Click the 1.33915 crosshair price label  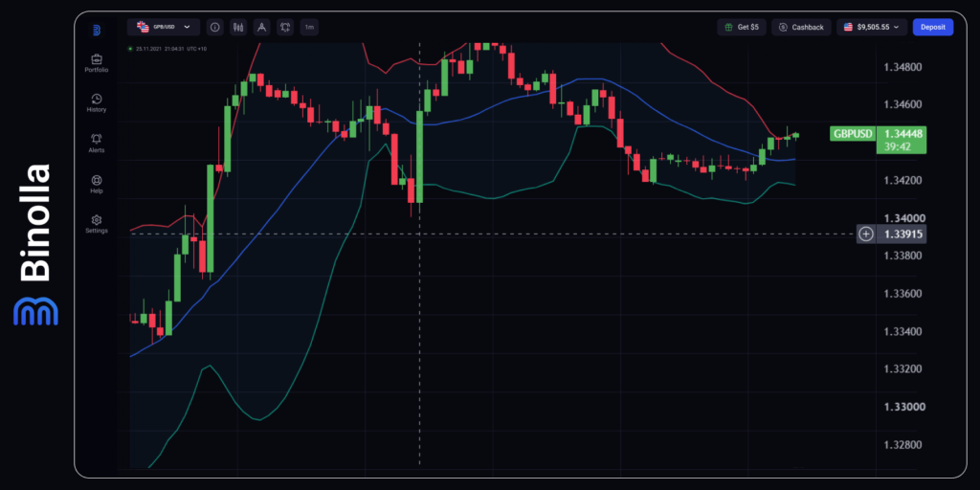pos(902,234)
